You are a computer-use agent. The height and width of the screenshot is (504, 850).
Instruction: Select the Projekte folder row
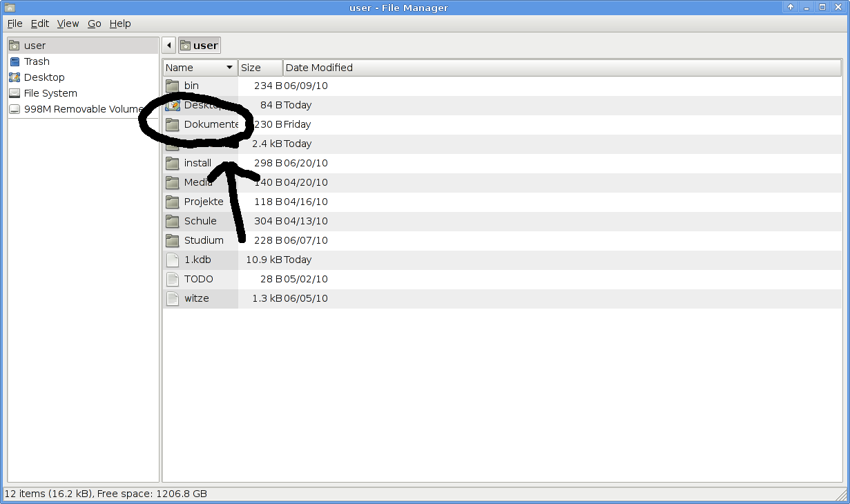coord(203,202)
